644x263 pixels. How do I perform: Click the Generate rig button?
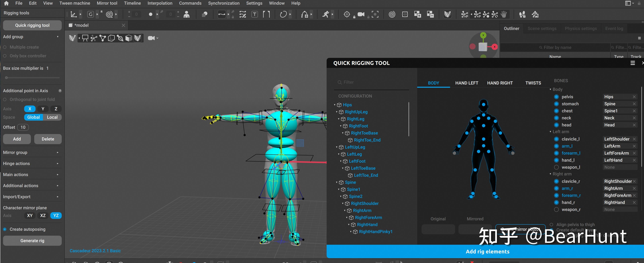(32, 241)
